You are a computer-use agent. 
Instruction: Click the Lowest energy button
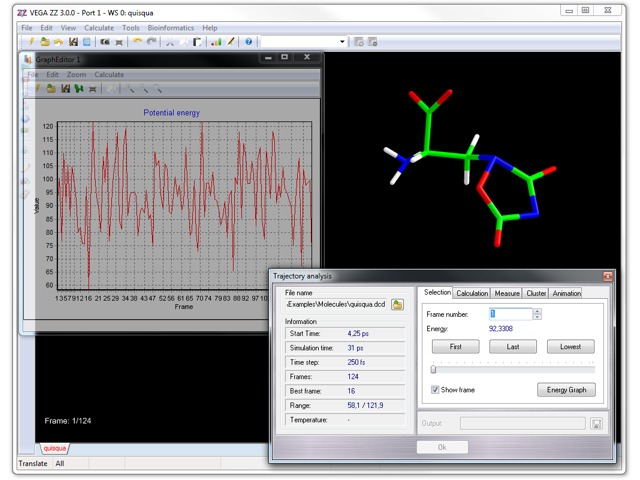click(x=570, y=347)
